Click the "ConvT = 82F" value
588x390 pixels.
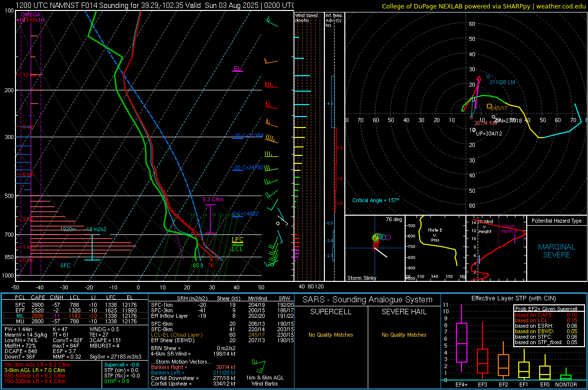(x=67, y=341)
